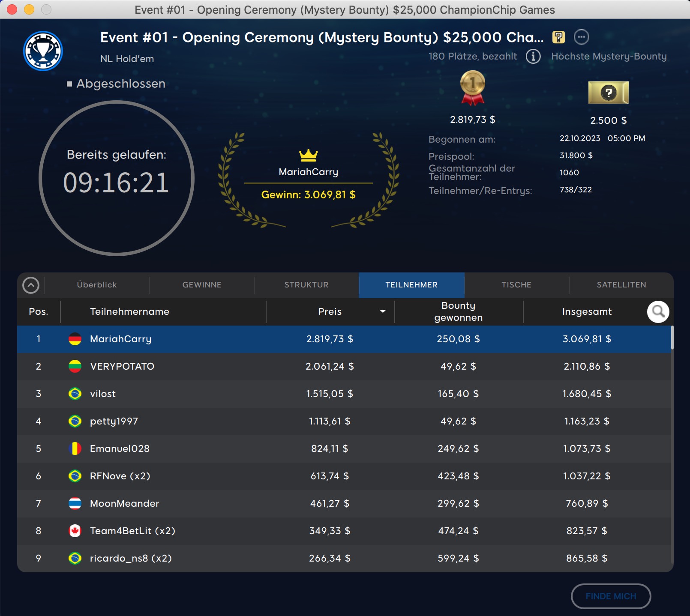690x616 pixels.
Task: Click the tournament trophy chip logo
Action: point(43,51)
